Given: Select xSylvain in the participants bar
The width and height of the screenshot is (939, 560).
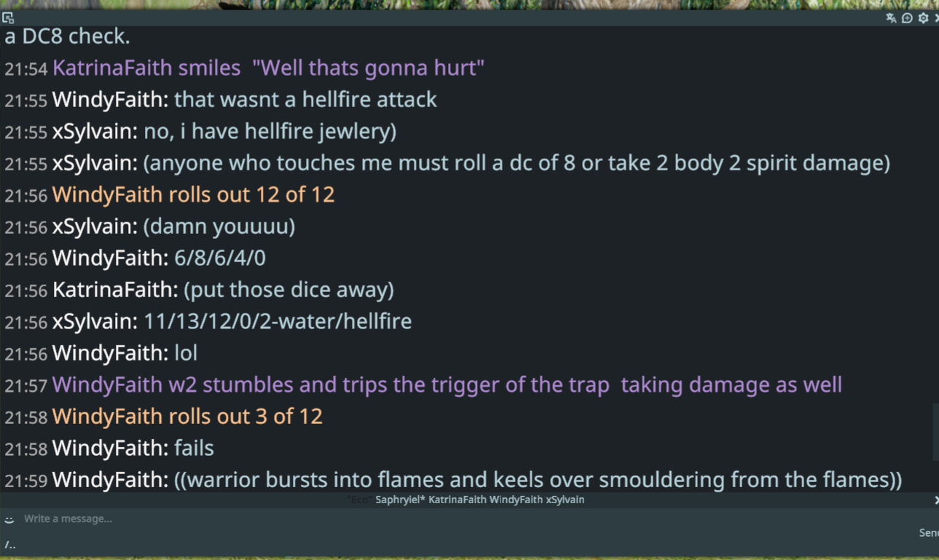Looking at the screenshot, I should 565,500.
